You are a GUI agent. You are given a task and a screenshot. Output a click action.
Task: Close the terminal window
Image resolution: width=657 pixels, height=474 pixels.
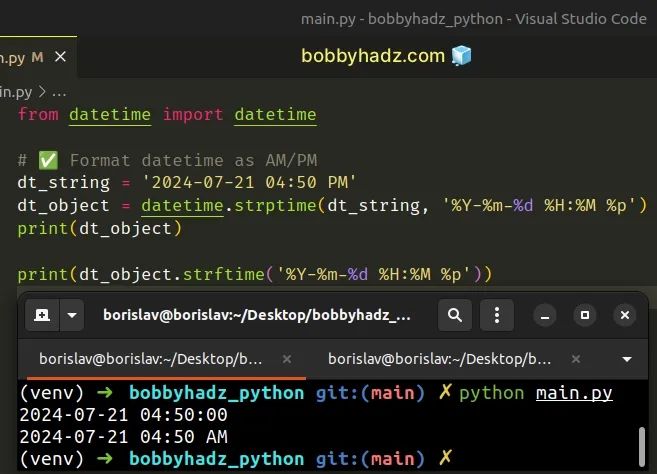625,315
